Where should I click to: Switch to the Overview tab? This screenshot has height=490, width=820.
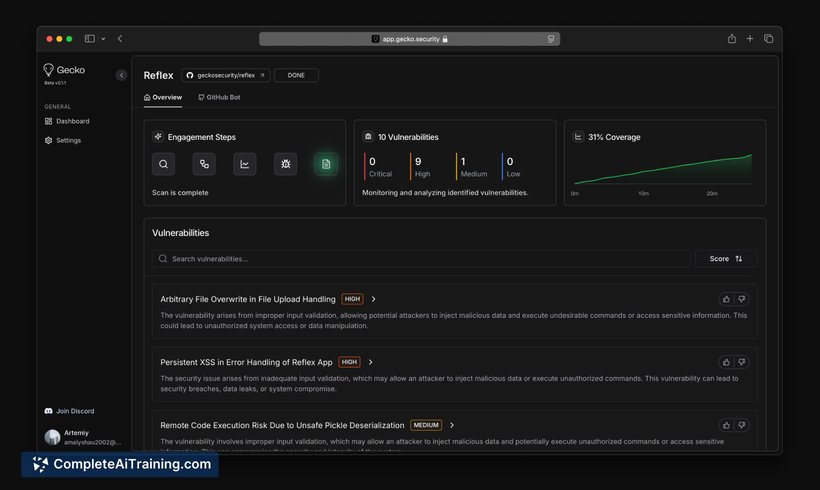point(163,98)
